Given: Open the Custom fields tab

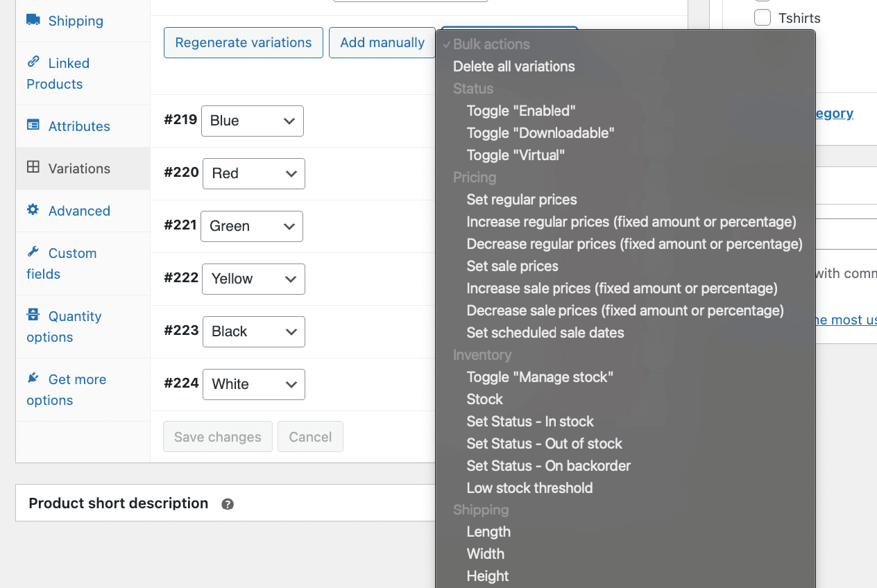Looking at the screenshot, I should click(83, 263).
